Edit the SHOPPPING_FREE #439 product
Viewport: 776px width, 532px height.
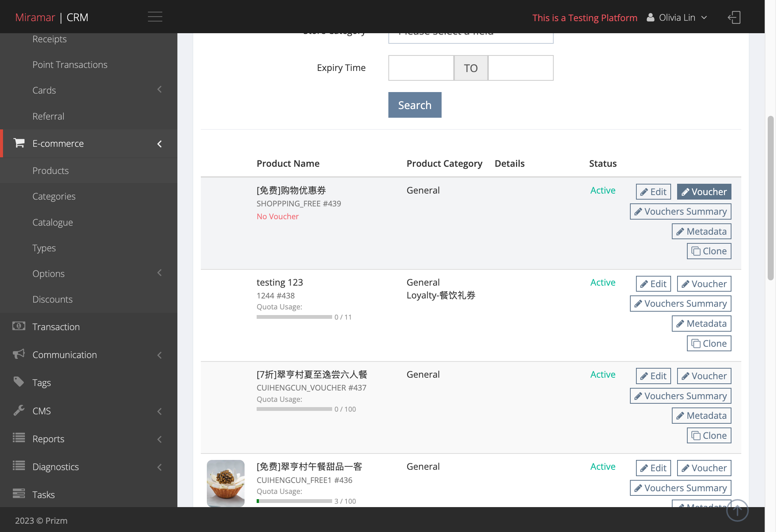[x=653, y=192]
